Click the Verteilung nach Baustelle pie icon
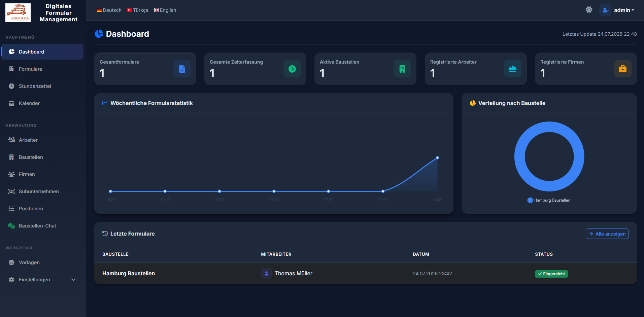Screen dimensions: 644x317 click(473, 103)
